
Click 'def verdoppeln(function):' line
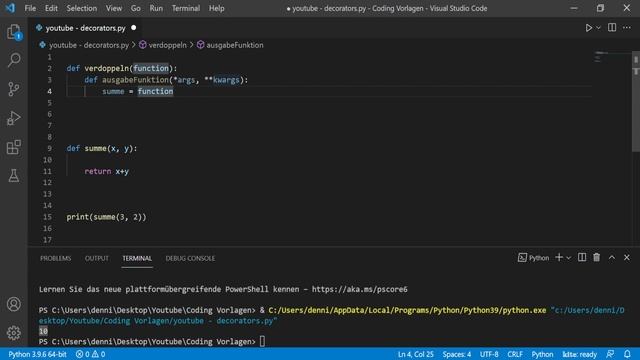click(122, 69)
